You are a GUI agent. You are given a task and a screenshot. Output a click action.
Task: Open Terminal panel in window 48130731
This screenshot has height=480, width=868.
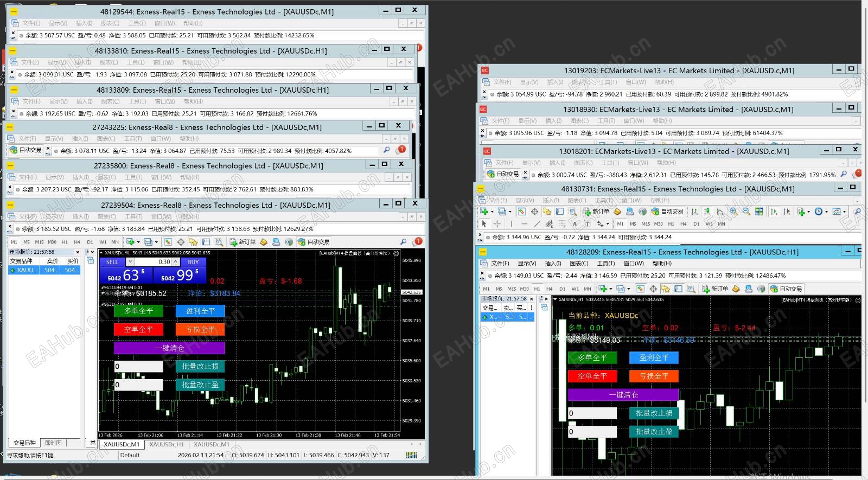tap(559, 212)
